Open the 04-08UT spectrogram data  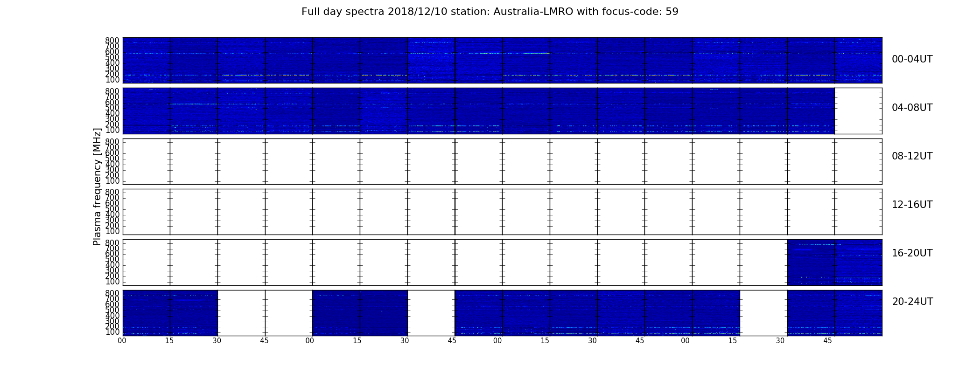[x=478, y=111]
